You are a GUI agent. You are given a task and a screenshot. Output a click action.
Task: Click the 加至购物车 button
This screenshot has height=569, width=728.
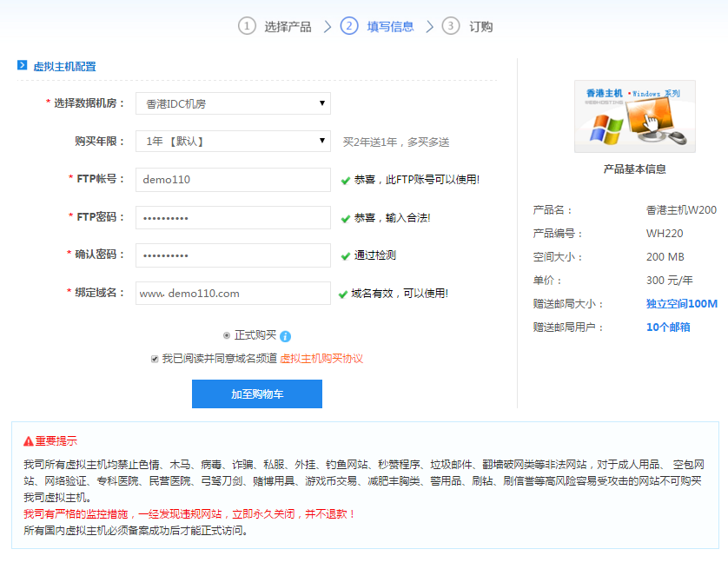click(x=256, y=394)
